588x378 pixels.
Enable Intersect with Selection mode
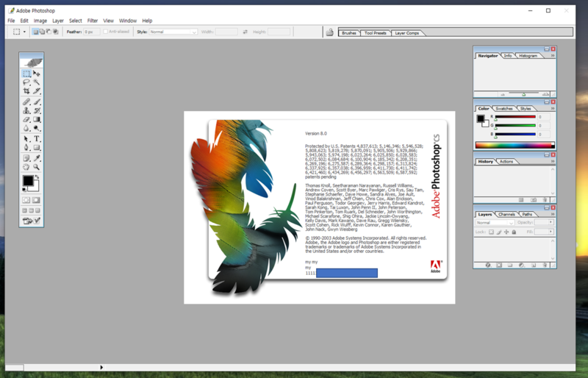tap(56, 32)
